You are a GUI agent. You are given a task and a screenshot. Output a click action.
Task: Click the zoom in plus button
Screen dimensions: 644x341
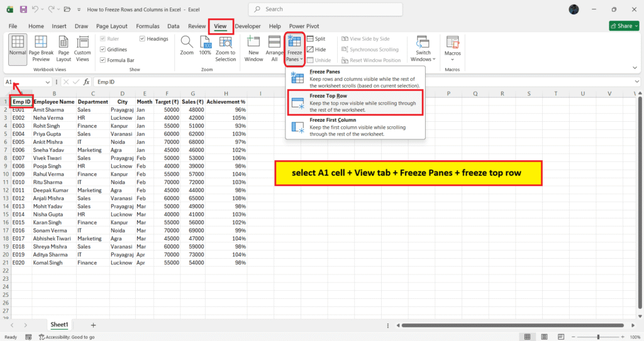coord(623,337)
